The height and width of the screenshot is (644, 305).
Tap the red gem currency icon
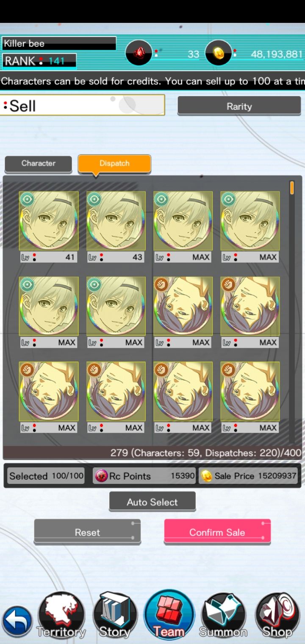point(139,53)
